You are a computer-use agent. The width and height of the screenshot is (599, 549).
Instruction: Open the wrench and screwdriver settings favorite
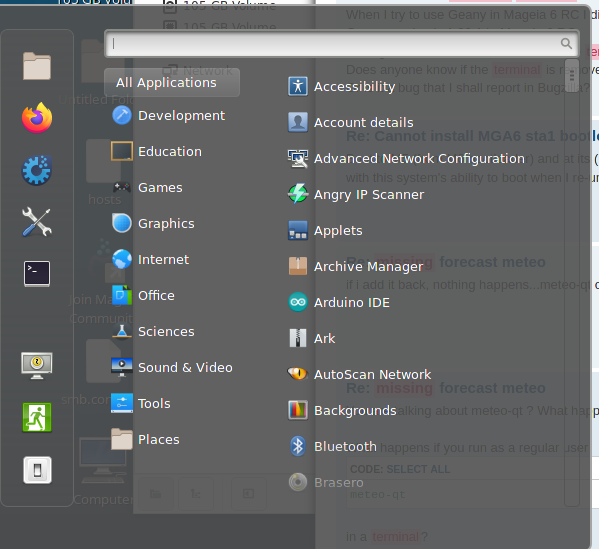point(37,222)
